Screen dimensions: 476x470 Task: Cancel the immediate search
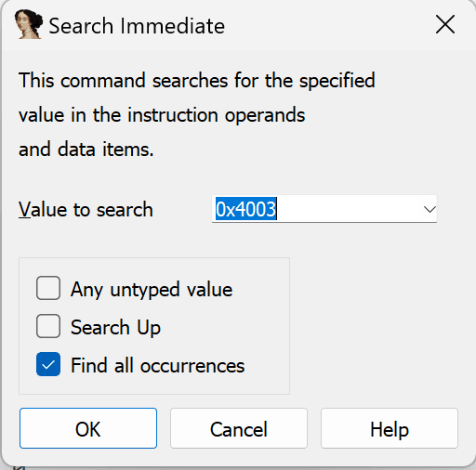pyautogui.click(x=239, y=428)
